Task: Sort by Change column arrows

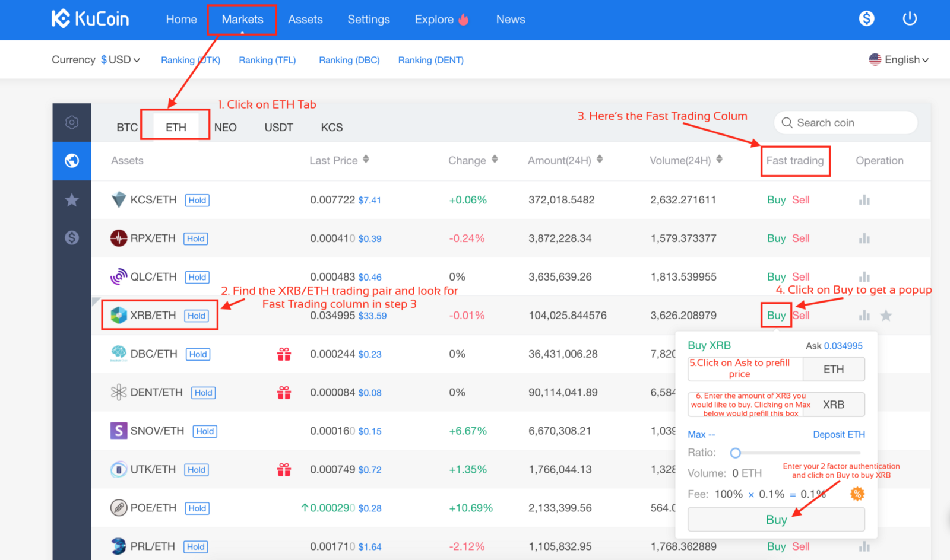Action: [x=495, y=159]
